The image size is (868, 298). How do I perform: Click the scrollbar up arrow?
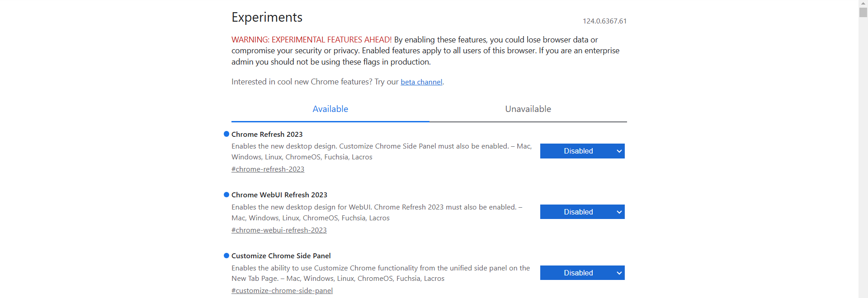pos(863,3)
